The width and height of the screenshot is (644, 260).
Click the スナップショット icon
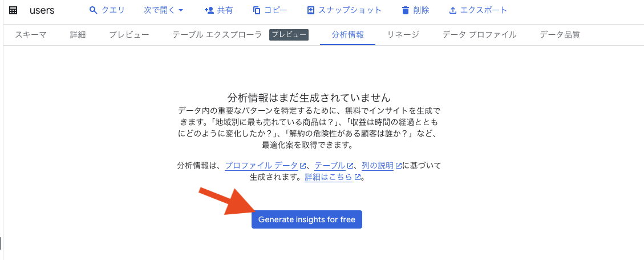pos(311,10)
